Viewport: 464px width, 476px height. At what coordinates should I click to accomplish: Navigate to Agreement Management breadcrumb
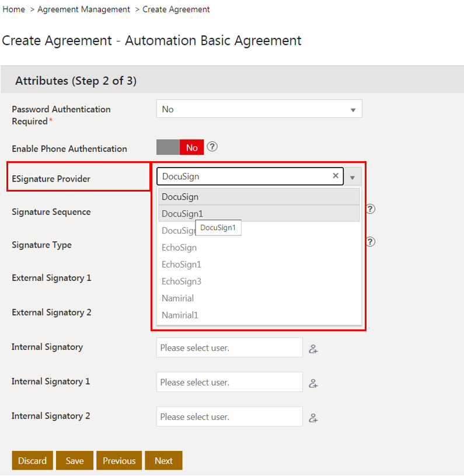[x=83, y=9]
